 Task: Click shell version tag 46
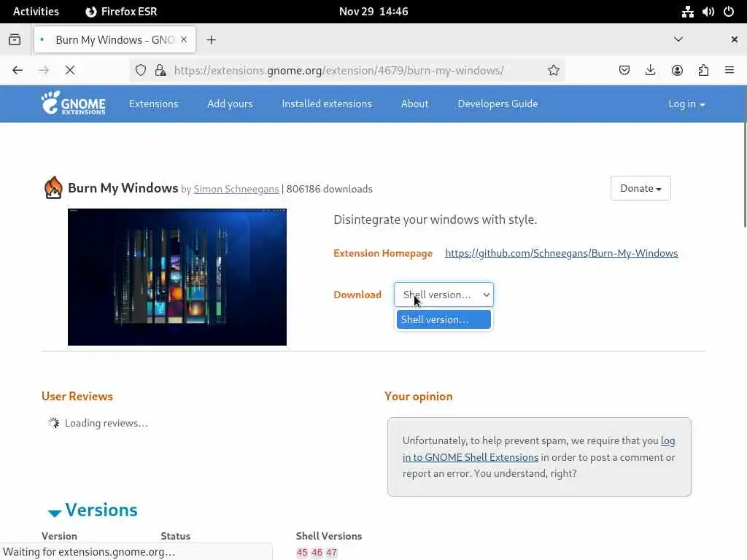tap(317, 553)
